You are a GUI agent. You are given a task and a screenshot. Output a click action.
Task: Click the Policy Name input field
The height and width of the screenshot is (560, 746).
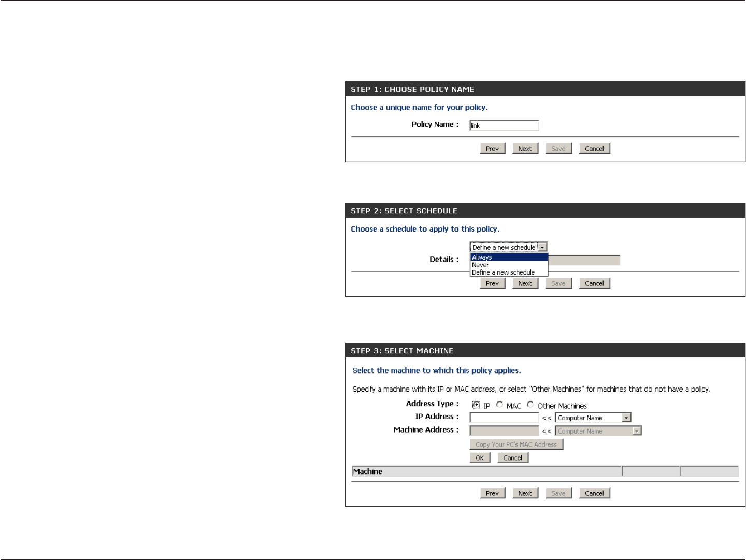504,125
